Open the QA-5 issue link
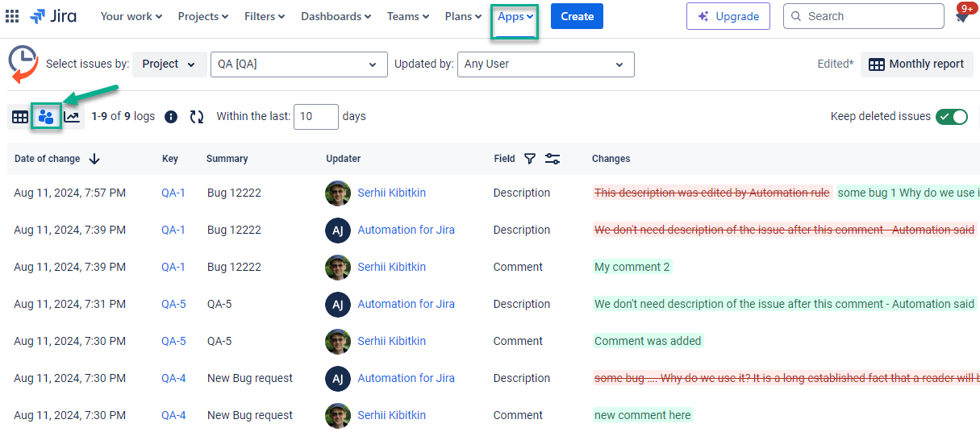The image size is (980, 432). click(173, 304)
